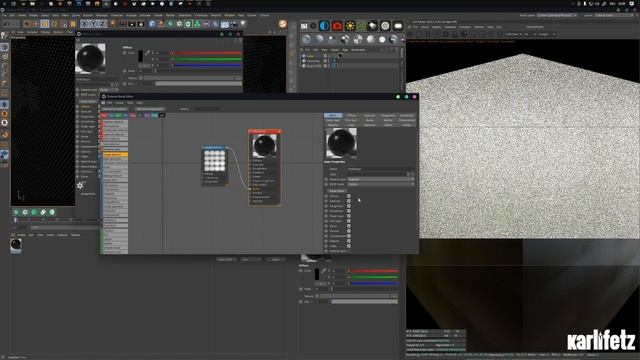Toggle Diffuse checkbox in node properties

tap(349, 196)
